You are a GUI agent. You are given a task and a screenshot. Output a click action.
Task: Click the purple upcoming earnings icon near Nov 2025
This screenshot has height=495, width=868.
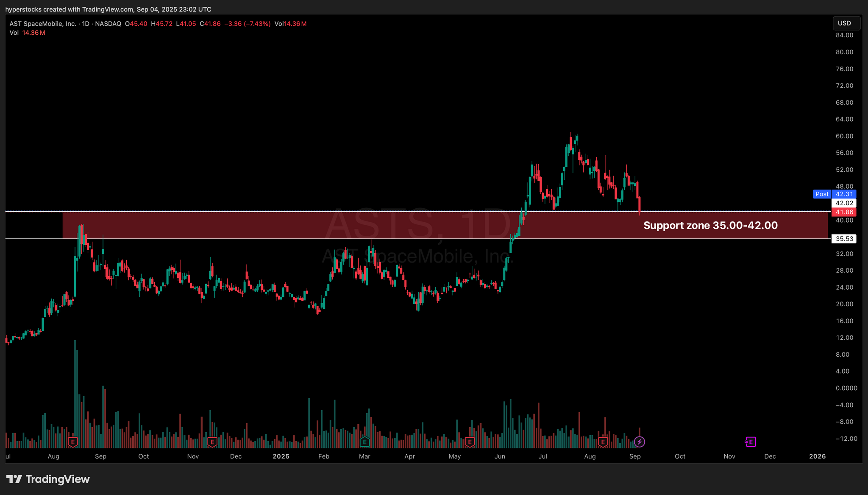tap(750, 442)
